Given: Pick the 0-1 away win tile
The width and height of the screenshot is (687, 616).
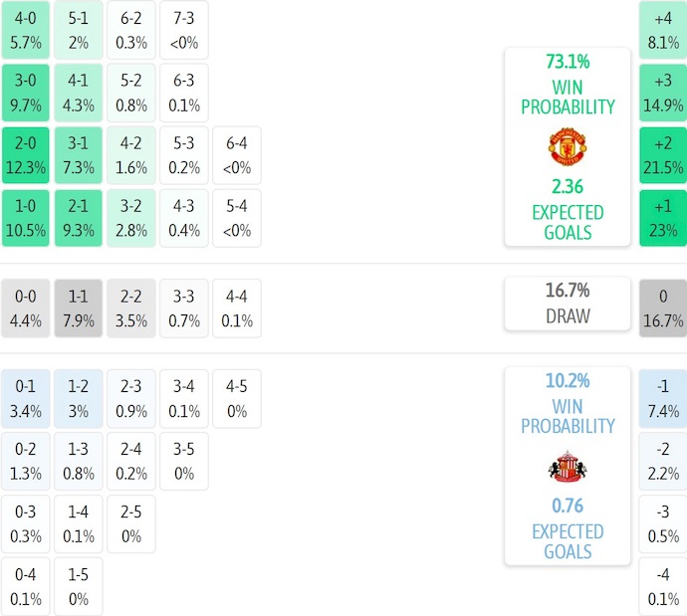Looking at the screenshot, I should coord(25,398).
